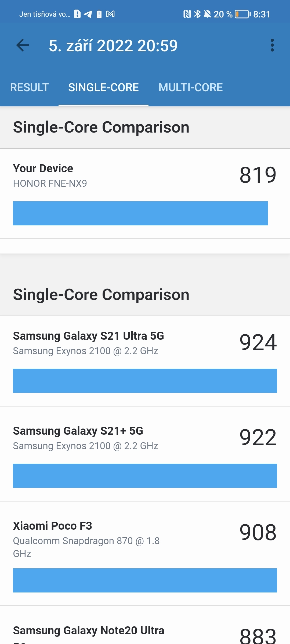Tap the date title 5. září 2022
The width and height of the screenshot is (290, 644).
pyautogui.click(x=113, y=45)
